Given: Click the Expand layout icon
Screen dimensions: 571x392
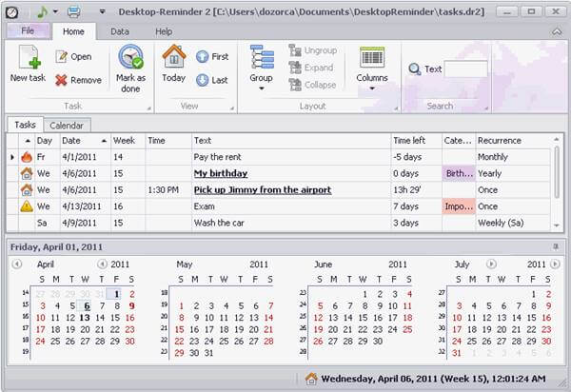Looking at the screenshot, I should (x=295, y=68).
